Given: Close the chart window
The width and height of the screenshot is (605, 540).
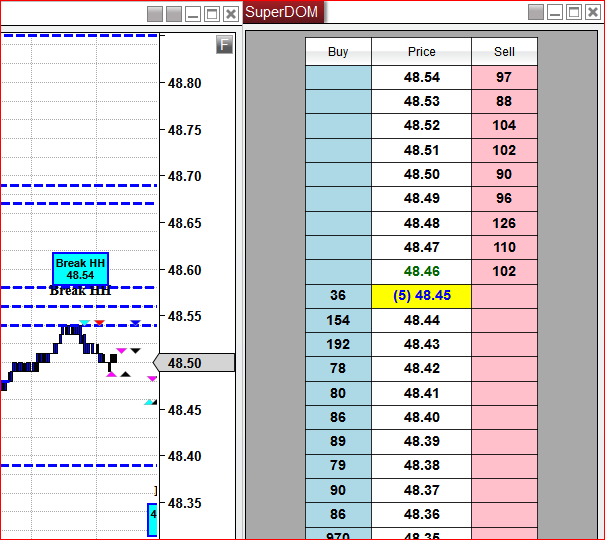Looking at the screenshot, I should (x=231, y=14).
